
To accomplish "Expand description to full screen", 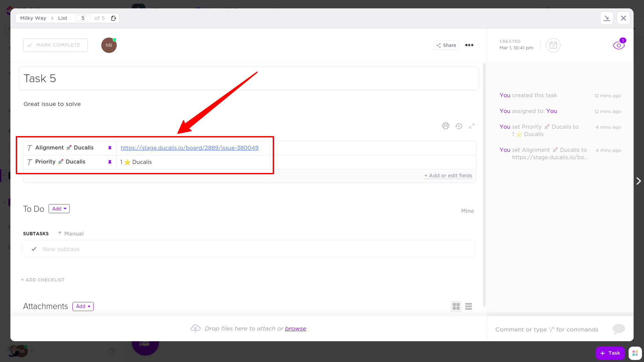I will click(472, 126).
